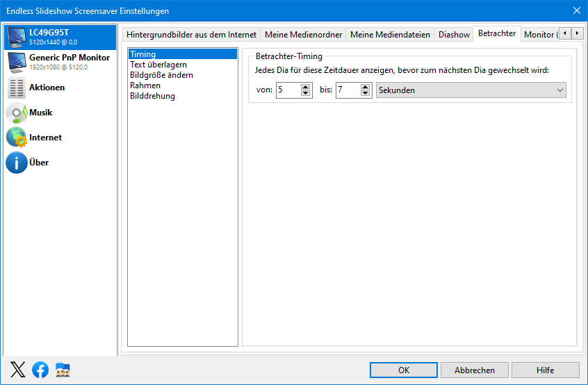Switch to Meine Mediendateien tab
The image size is (588, 385).
[390, 35]
